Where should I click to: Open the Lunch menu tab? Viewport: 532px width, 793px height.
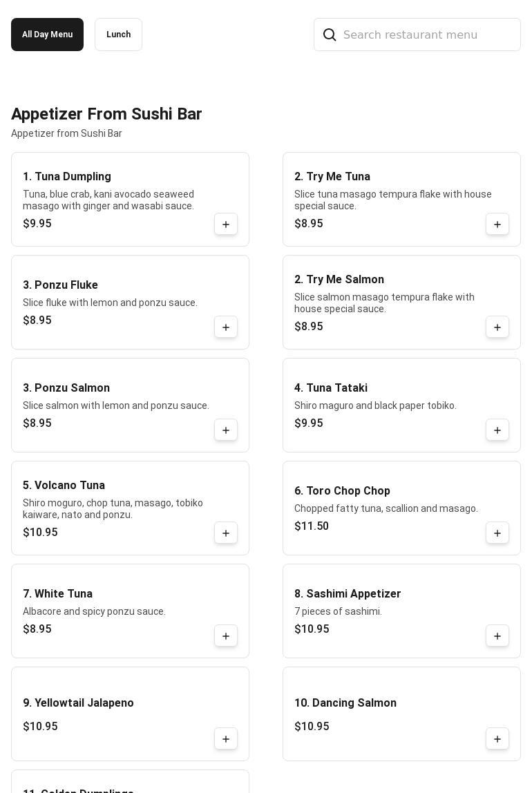pos(118,35)
